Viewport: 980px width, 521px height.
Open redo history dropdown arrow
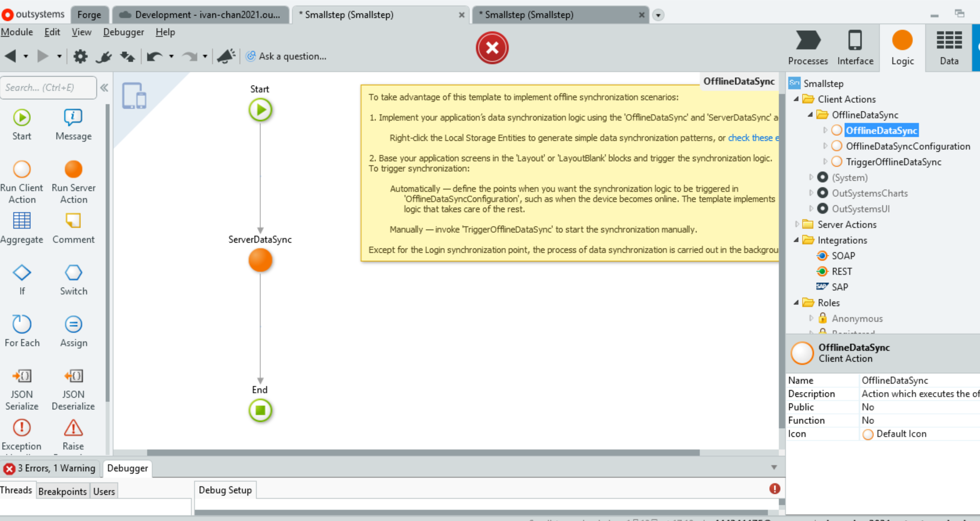(205, 56)
